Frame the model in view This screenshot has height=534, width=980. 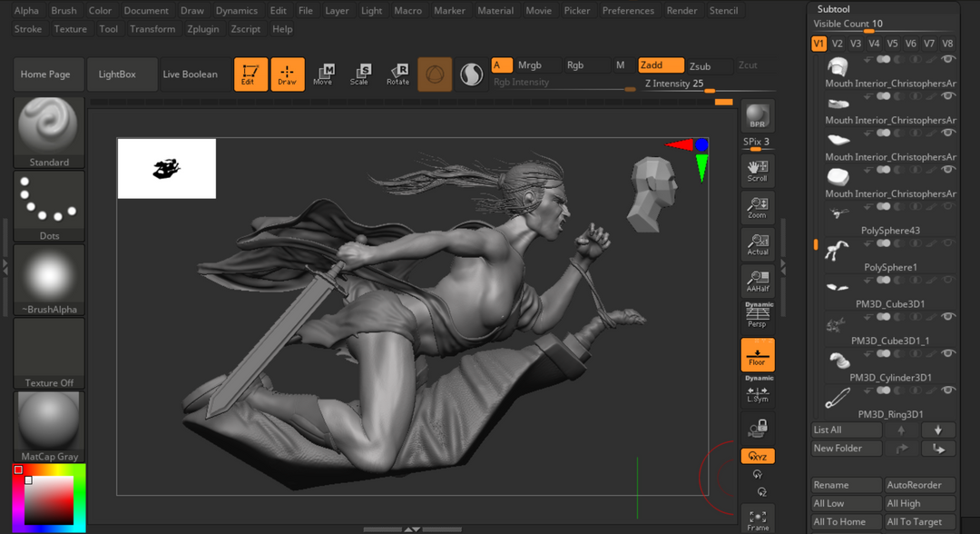click(758, 519)
